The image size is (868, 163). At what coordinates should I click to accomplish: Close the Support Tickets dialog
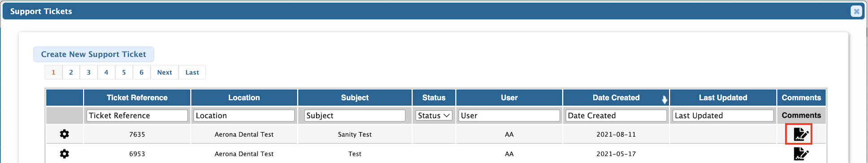pyautogui.click(x=856, y=11)
